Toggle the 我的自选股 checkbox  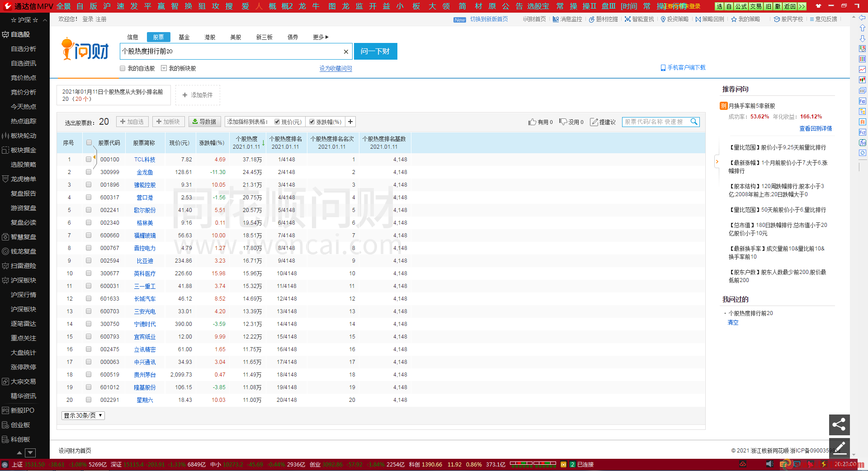(x=123, y=68)
